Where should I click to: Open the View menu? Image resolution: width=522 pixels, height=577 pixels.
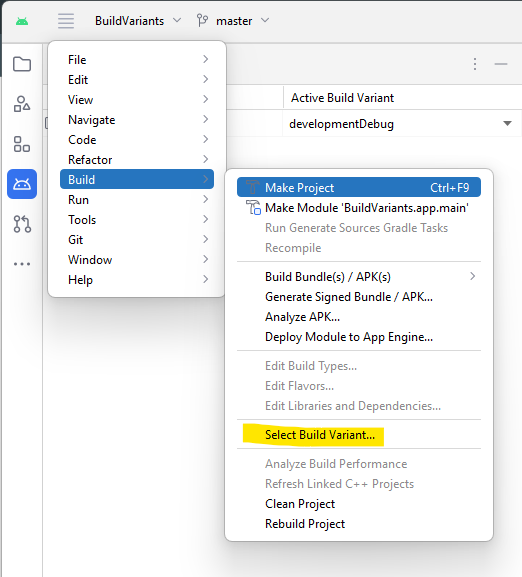click(x=137, y=100)
